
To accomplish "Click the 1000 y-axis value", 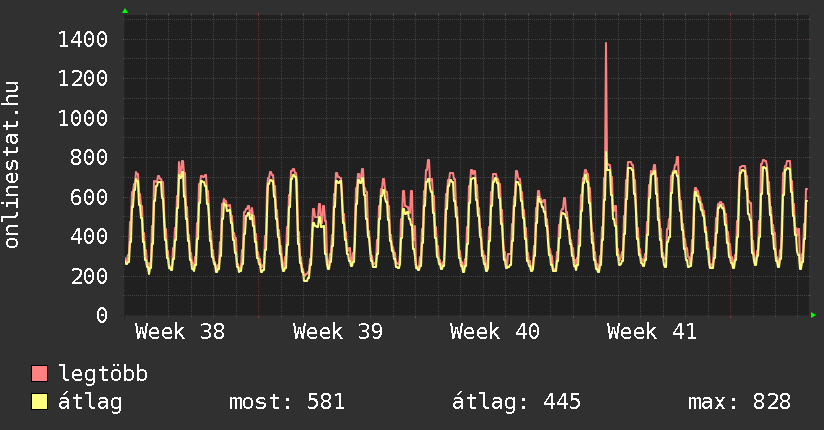I will [x=83, y=118].
